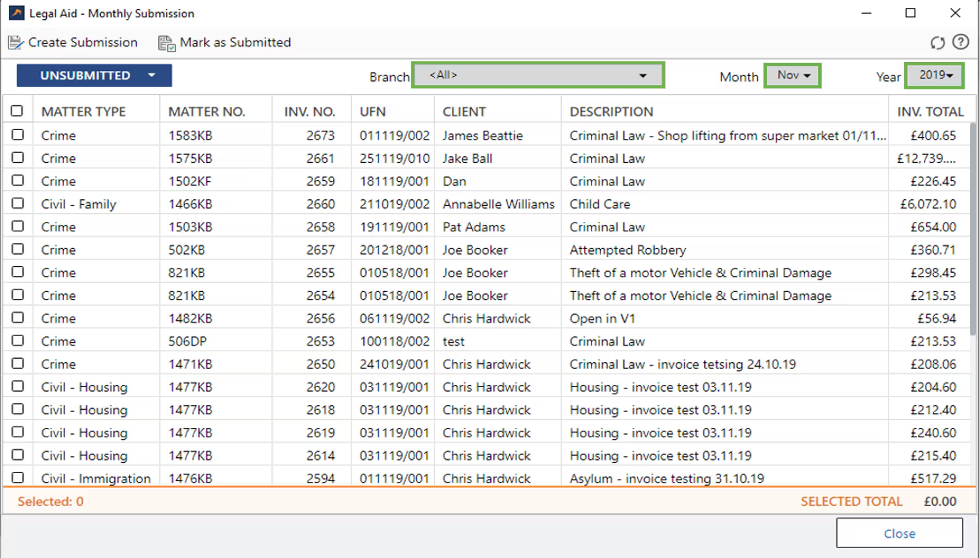980x558 pixels.
Task: Check the Annabelle Williams Child Care row
Action: coord(17,203)
